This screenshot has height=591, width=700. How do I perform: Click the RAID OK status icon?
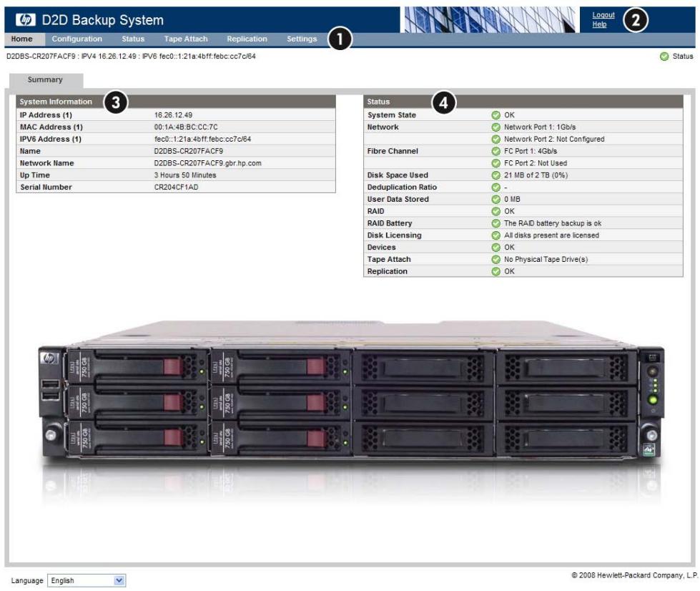click(x=496, y=212)
